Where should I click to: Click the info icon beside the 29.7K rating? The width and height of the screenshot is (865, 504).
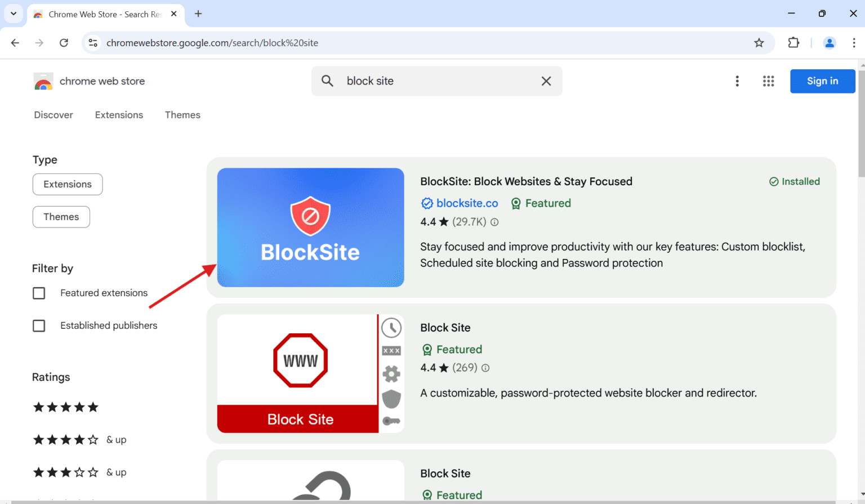tap(494, 222)
